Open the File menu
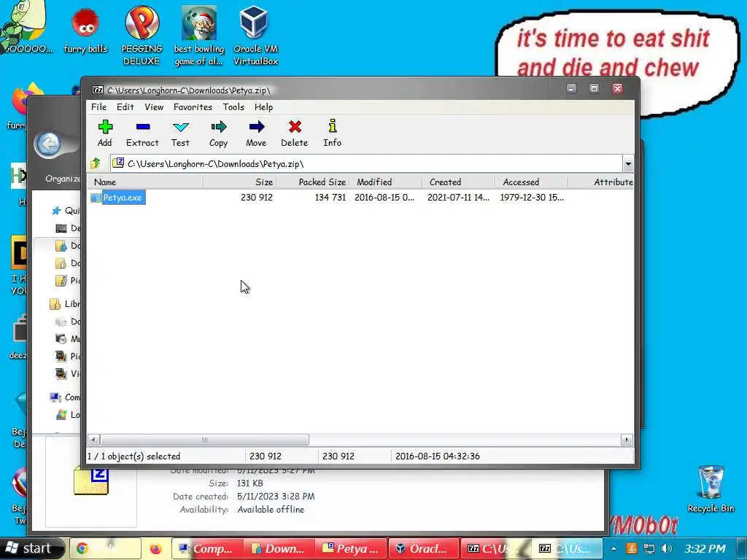This screenshot has height=560, width=747. 98,107
